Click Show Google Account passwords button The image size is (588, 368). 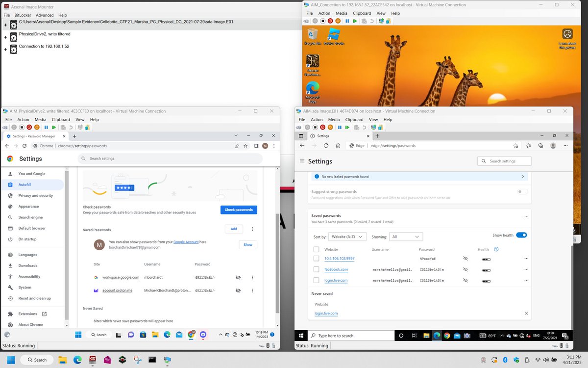pos(248,244)
